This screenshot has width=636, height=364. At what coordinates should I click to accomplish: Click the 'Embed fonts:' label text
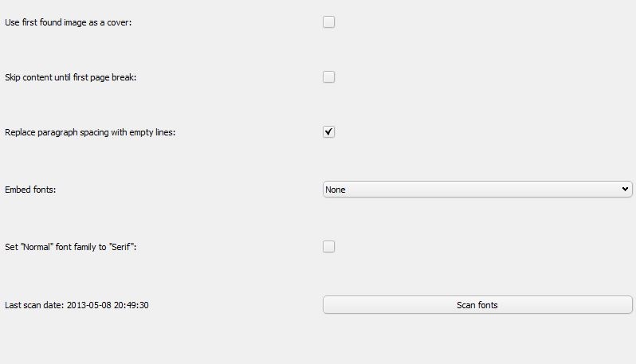30,190
